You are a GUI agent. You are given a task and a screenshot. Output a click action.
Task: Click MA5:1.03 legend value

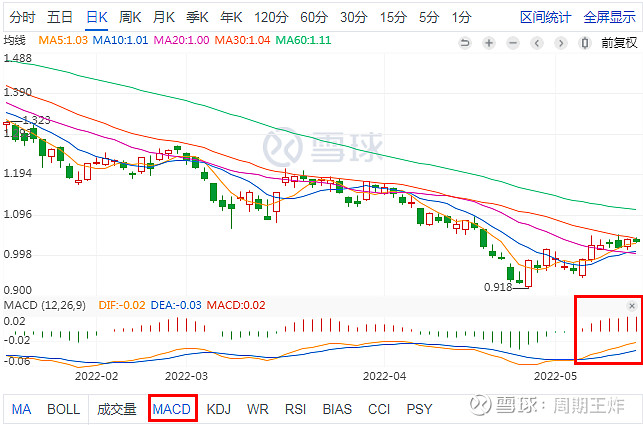[63, 40]
